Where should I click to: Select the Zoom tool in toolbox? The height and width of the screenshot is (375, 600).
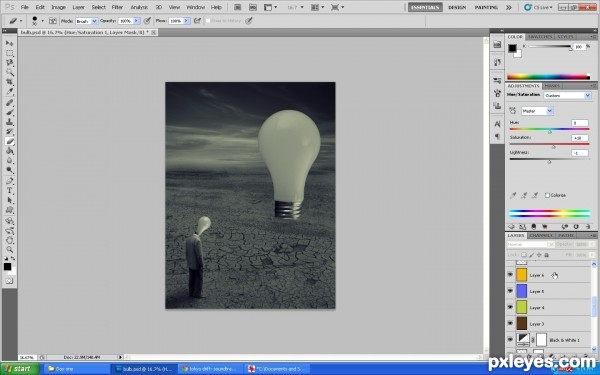click(10, 250)
